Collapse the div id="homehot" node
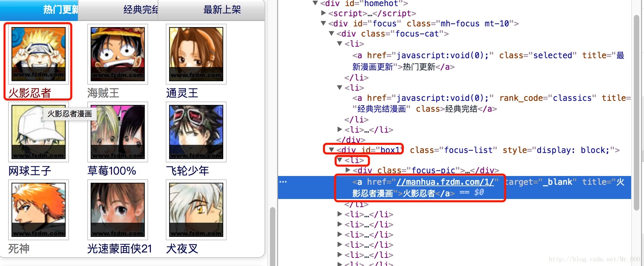 pos(315,3)
